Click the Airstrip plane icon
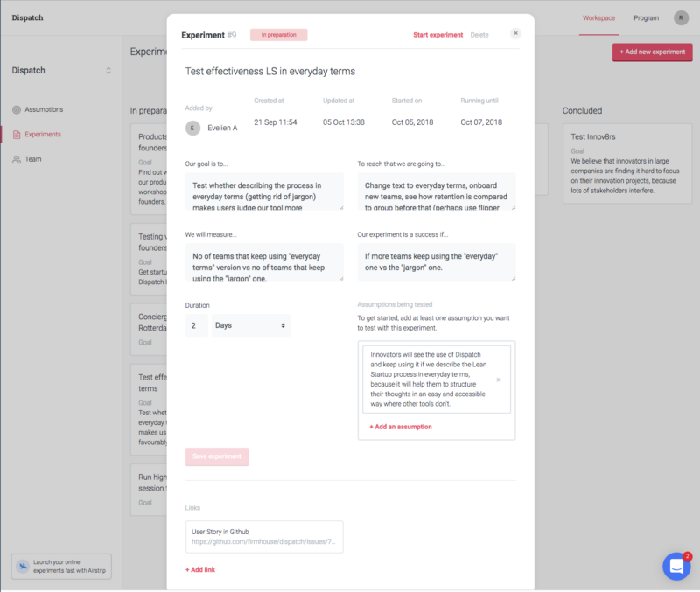 coord(23,566)
